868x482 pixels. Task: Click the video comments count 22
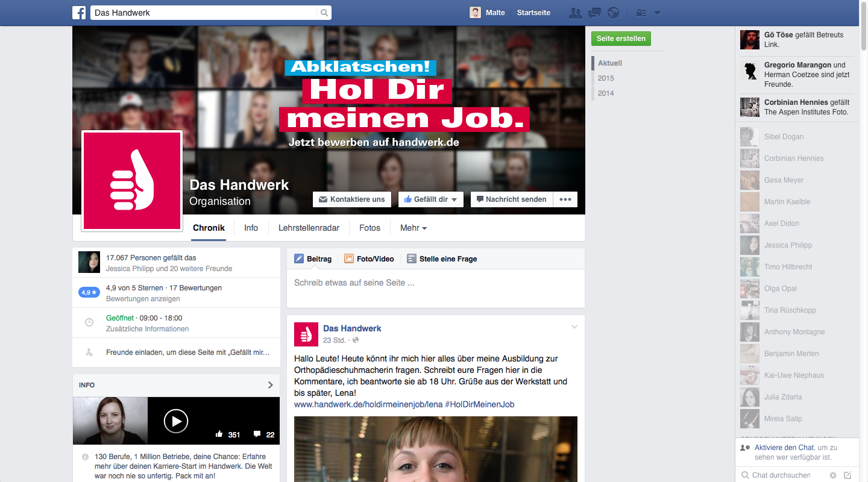coord(264,434)
